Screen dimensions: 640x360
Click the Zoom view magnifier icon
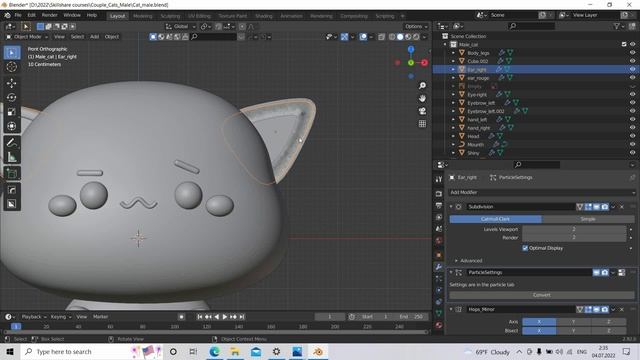click(422, 86)
